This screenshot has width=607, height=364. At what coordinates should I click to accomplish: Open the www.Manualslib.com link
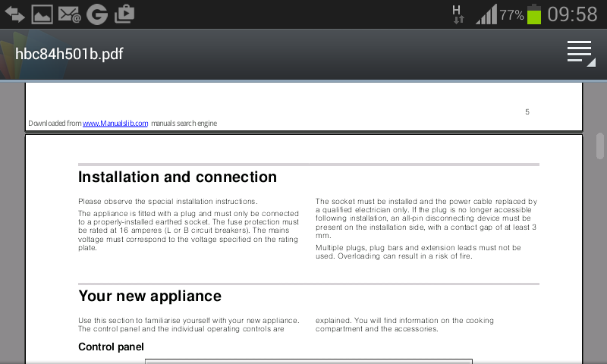coord(115,123)
